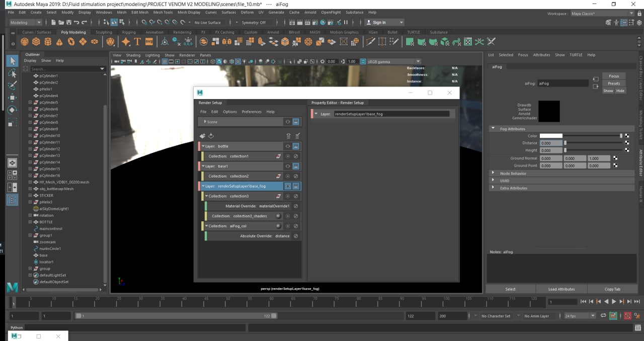
Task: Click the Open Scene folder icon
Action: (61, 22)
